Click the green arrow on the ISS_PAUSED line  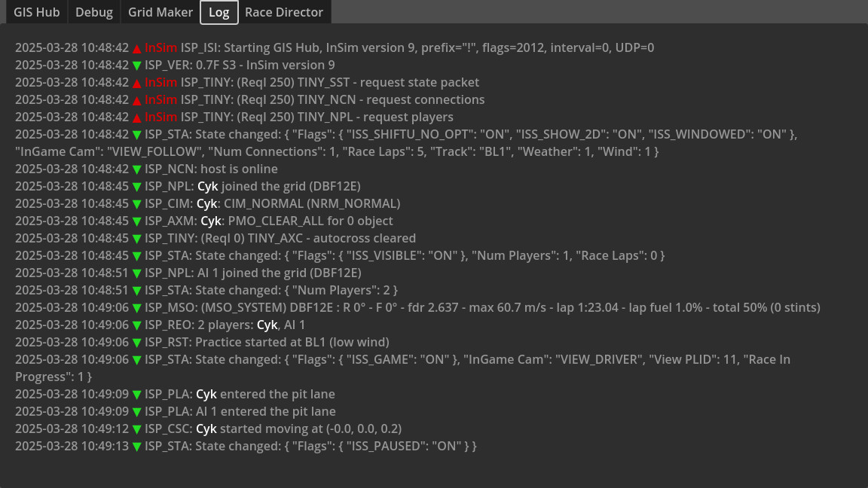[x=137, y=447]
